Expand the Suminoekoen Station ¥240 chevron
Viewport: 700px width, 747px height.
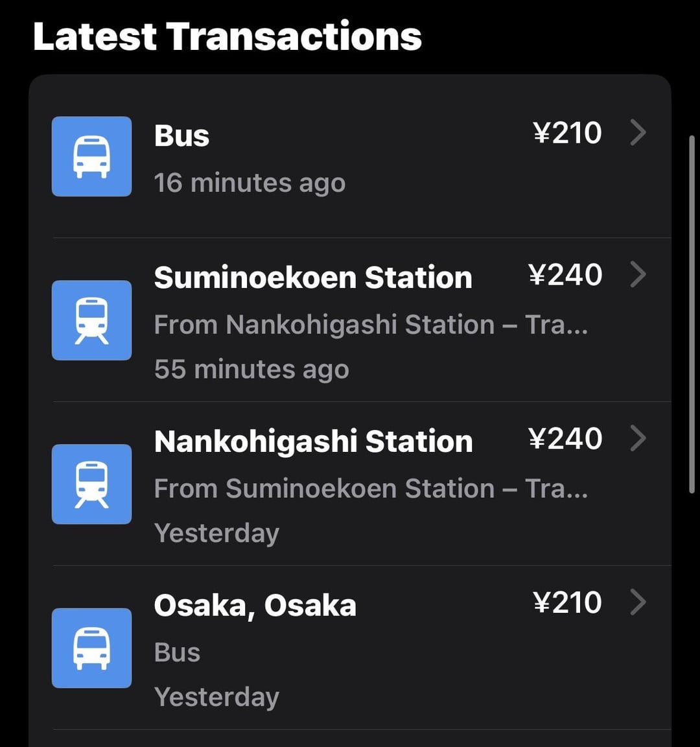tap(638, 274)
